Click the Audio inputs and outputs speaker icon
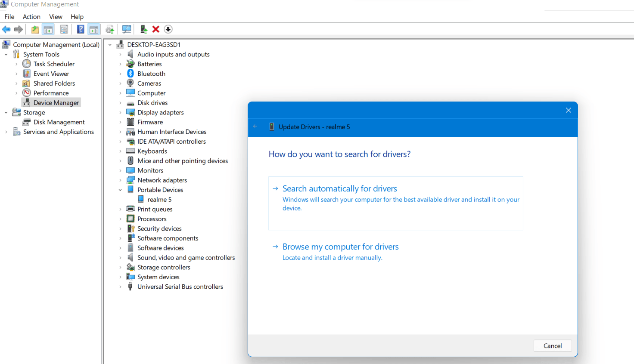 (131, 54)
